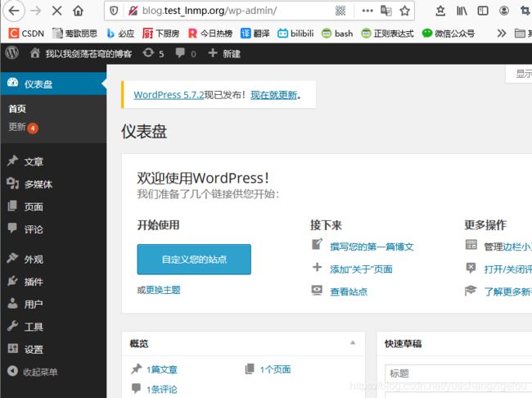Click the translate page icon in address bar
532x398 pixels.
(x=386, y=11)
